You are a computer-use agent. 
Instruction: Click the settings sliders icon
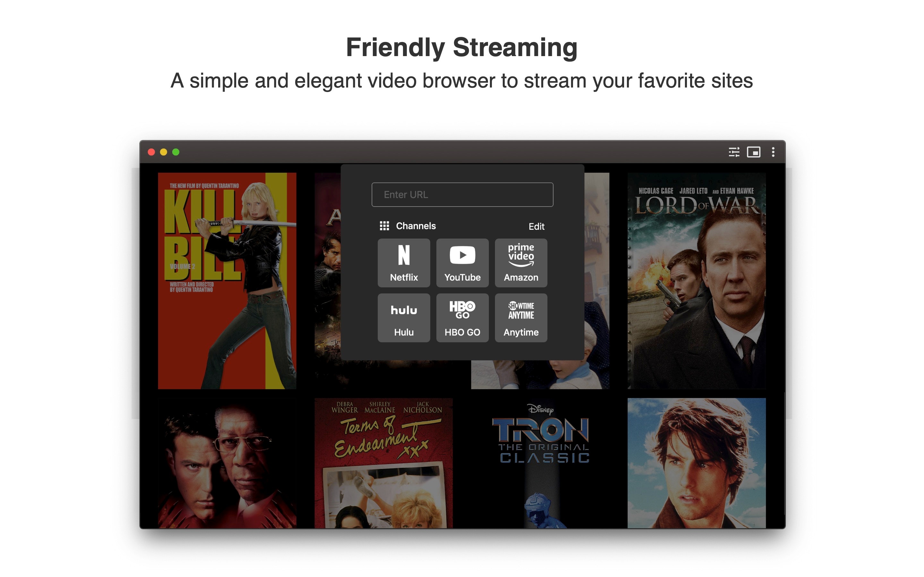(x=732, y=152)
